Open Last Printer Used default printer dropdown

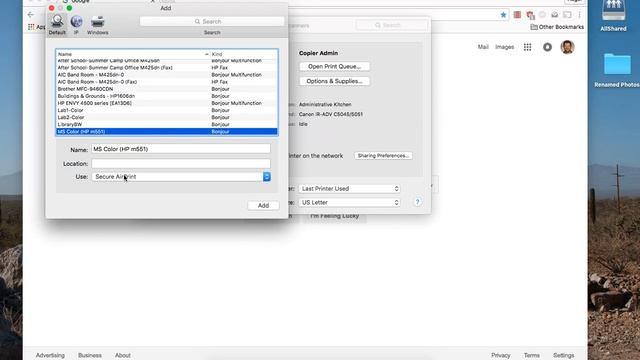(349, 189)
